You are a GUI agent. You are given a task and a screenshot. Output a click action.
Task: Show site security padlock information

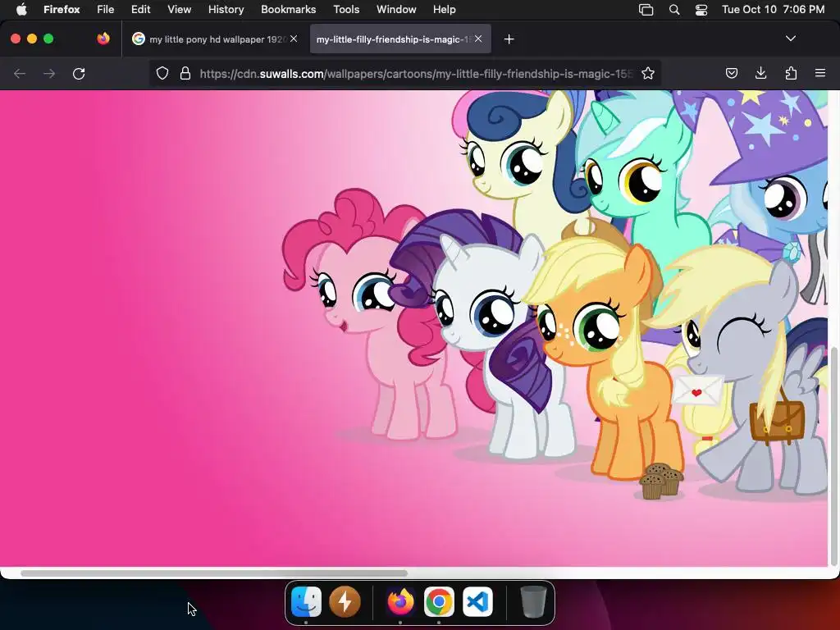185,73
